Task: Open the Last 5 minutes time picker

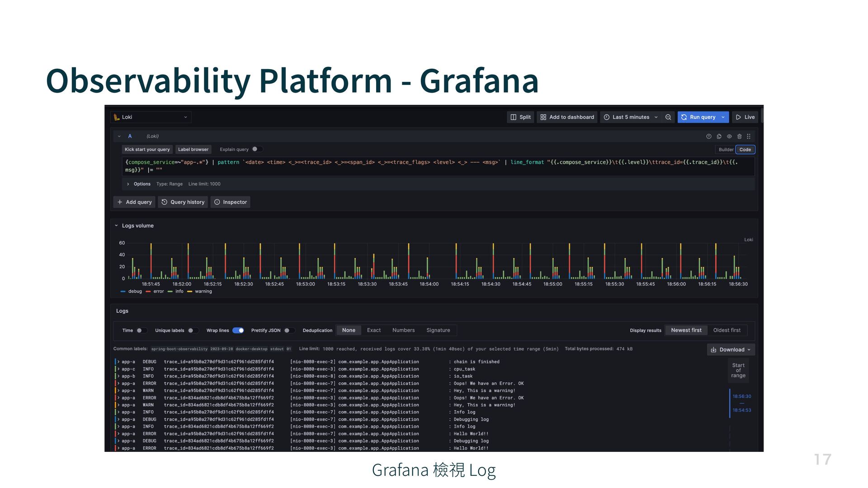Action: (631, 117)
